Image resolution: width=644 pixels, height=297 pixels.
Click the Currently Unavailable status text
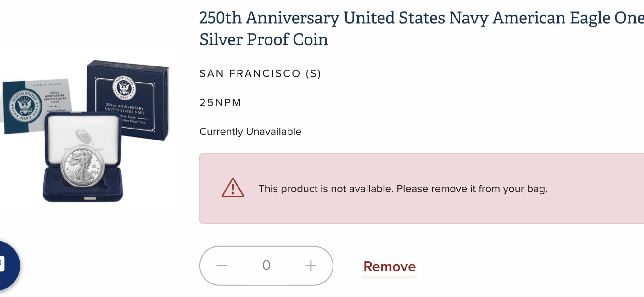250,132
